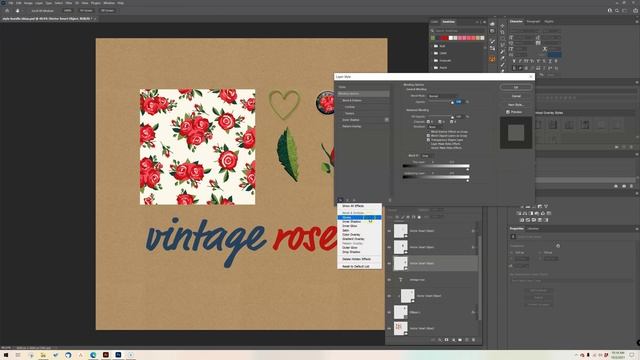Open Photoshop from the taskbar
The image size is (640, 360).
point(118,355)
